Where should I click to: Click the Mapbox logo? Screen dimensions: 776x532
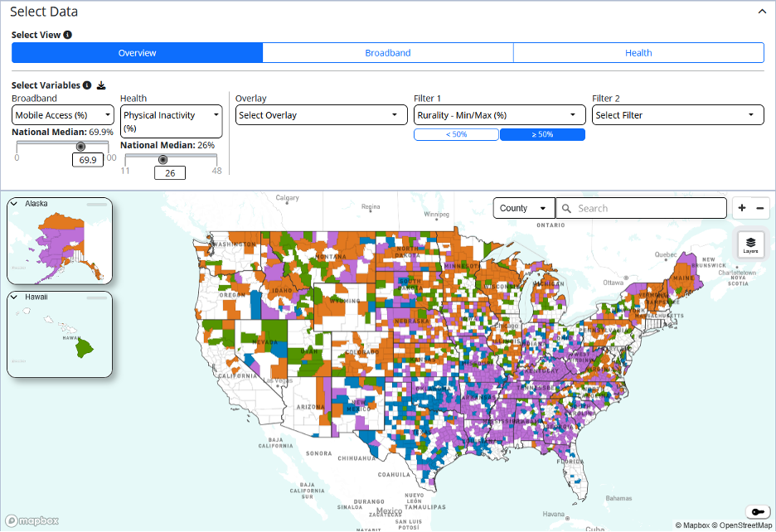coord(32,520)
